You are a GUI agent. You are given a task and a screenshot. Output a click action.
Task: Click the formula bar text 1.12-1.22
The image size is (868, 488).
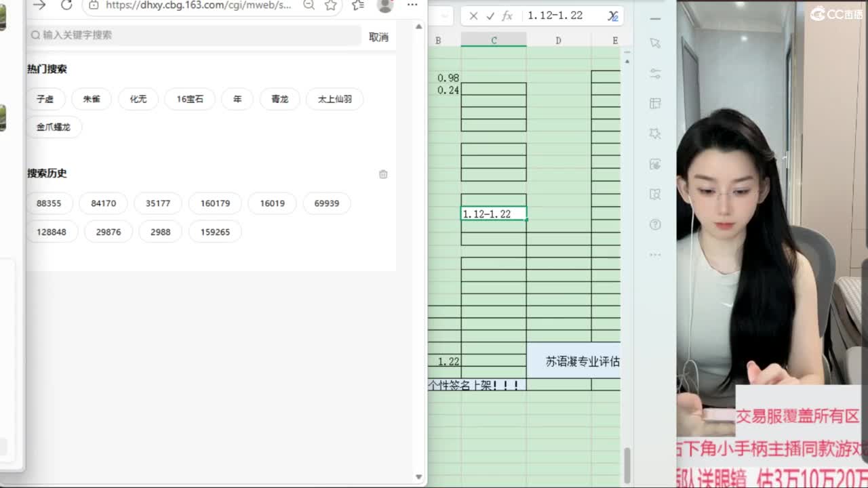[x=555, y=16]
